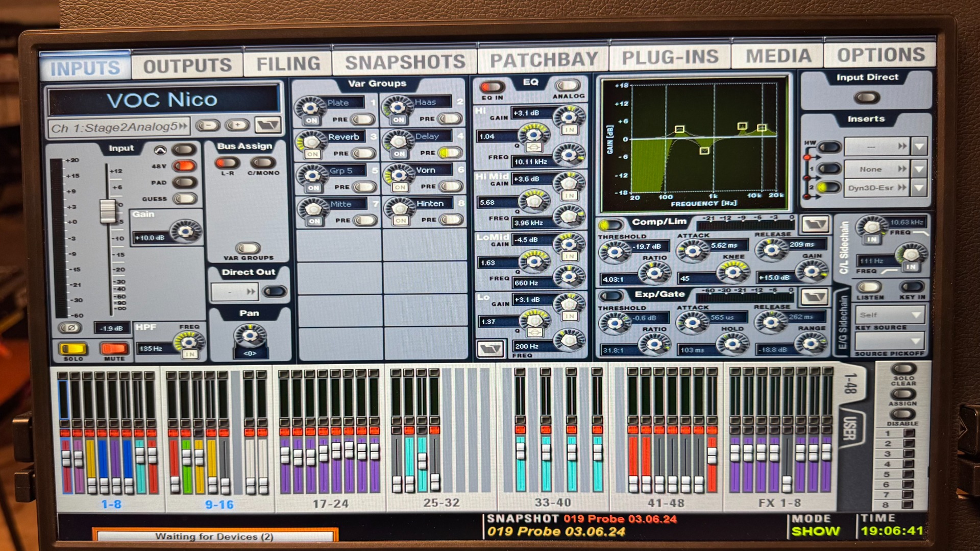Screen dimensions: 980x551
Task: Toggle the Hi band Q shape icon
Action: 533,148
